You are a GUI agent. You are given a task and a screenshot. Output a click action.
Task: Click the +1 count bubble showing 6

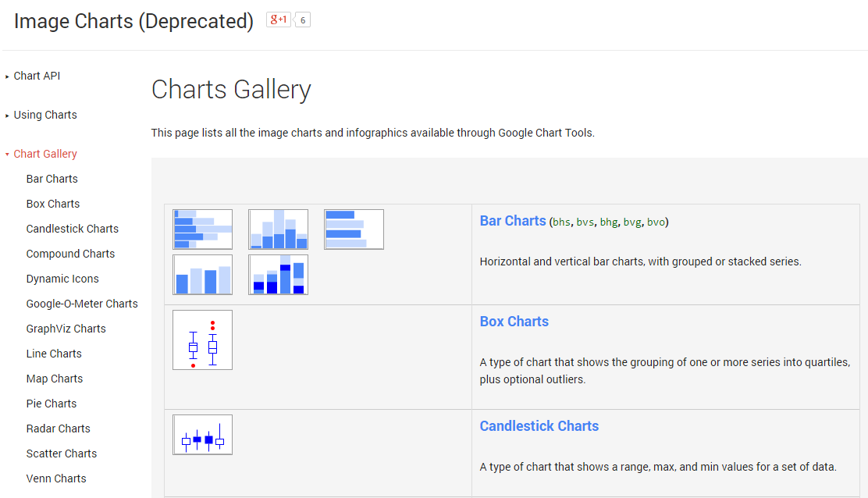302,20
